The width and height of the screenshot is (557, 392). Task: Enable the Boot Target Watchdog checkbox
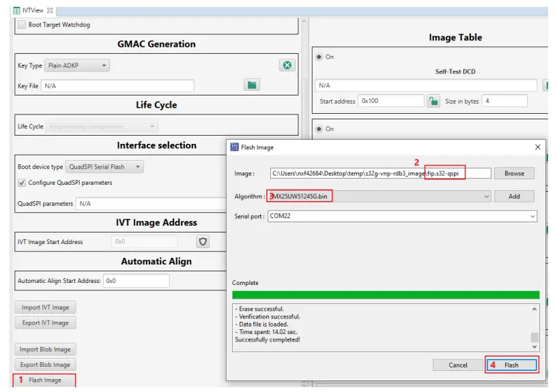tap(22, 25)
